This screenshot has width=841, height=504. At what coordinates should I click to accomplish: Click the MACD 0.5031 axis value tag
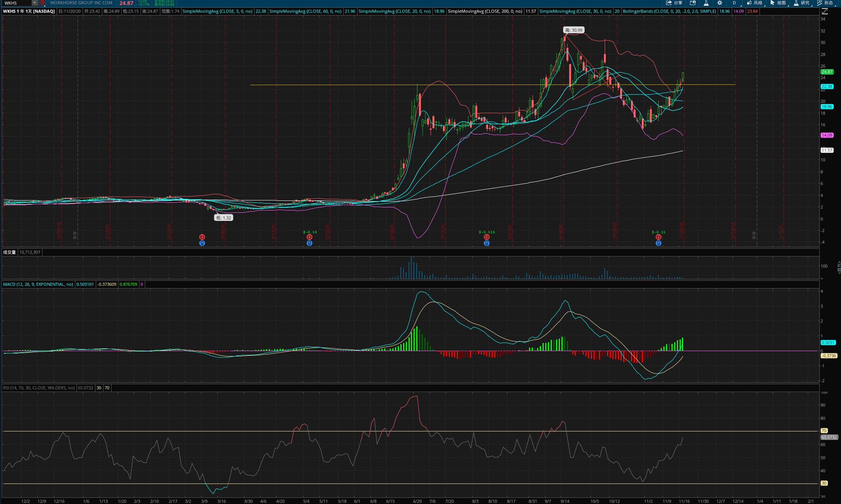pos(828,343)
